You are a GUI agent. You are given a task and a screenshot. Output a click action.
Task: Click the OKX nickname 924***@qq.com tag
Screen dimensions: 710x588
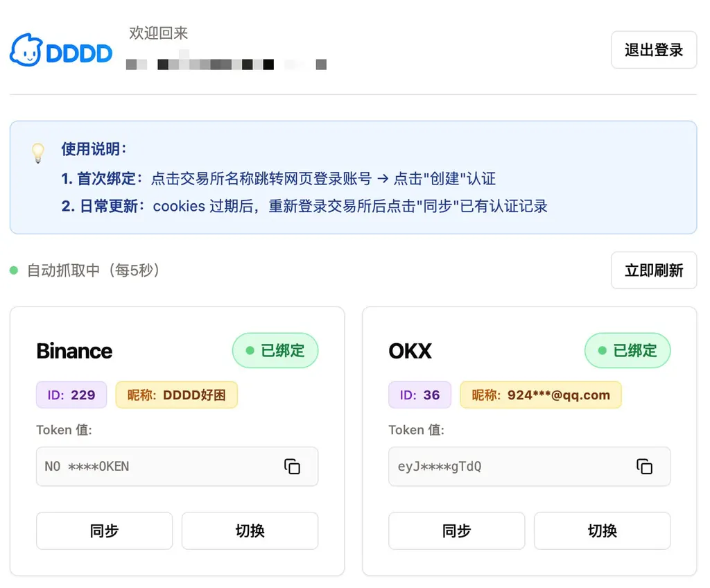coord(540,395)
